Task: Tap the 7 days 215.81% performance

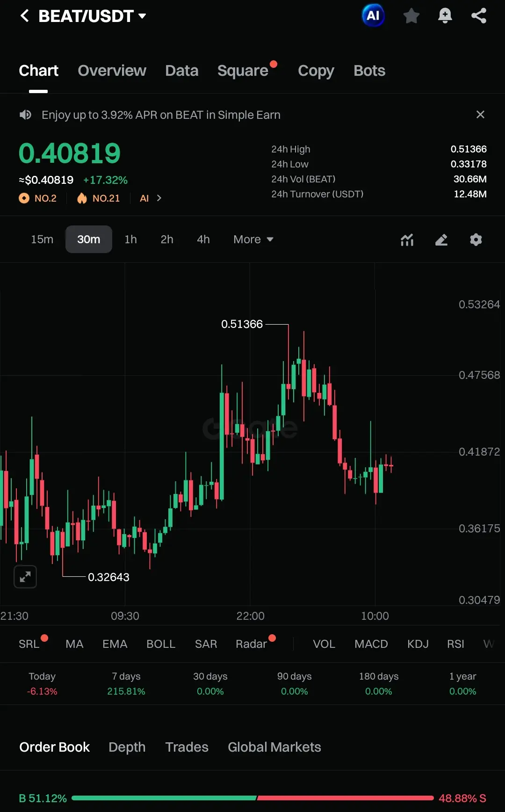Action: pyautogui.click(x=126, y=683)
